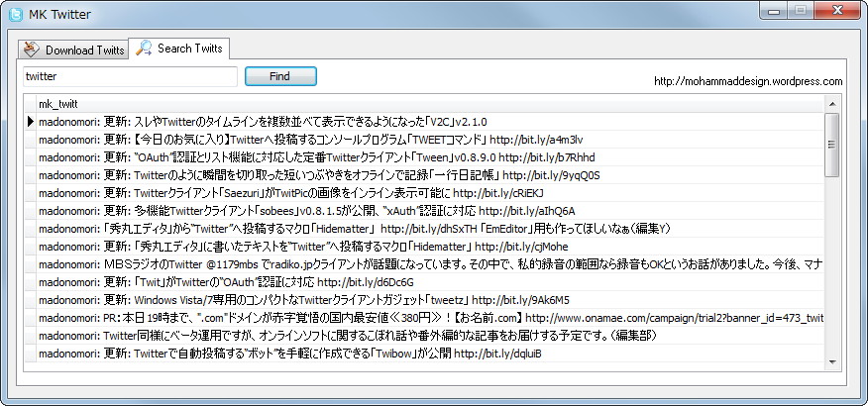Image resolution: width=868 pixels, height=406 pixels.
Task: Select the row with http://bit.ly/d6Dc6G
Action: point(430,282)
